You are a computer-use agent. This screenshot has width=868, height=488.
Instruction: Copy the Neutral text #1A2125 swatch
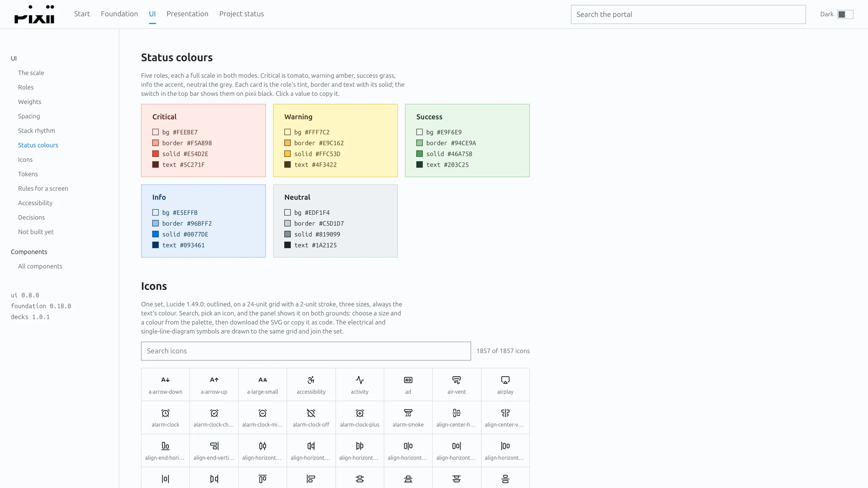288,245
